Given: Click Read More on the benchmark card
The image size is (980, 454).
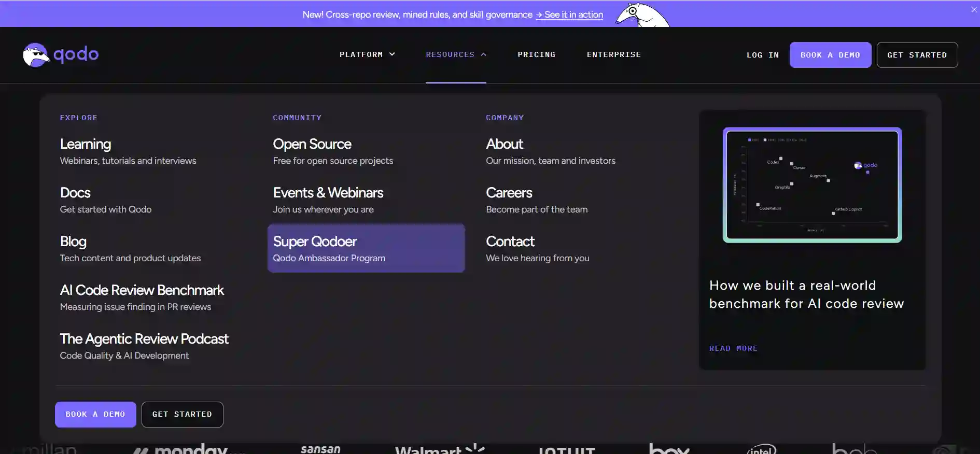Looking at the screenshot, I should click(733, 348).
